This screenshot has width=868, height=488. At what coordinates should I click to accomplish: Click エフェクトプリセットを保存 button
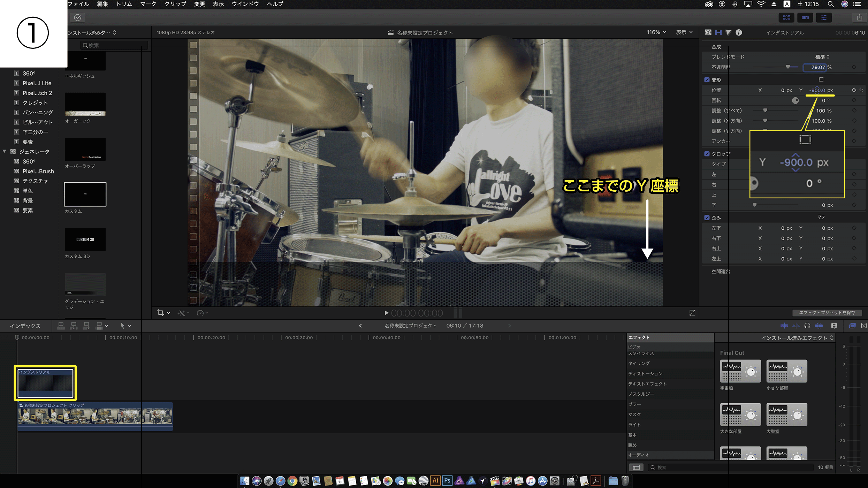coord(827,313)
